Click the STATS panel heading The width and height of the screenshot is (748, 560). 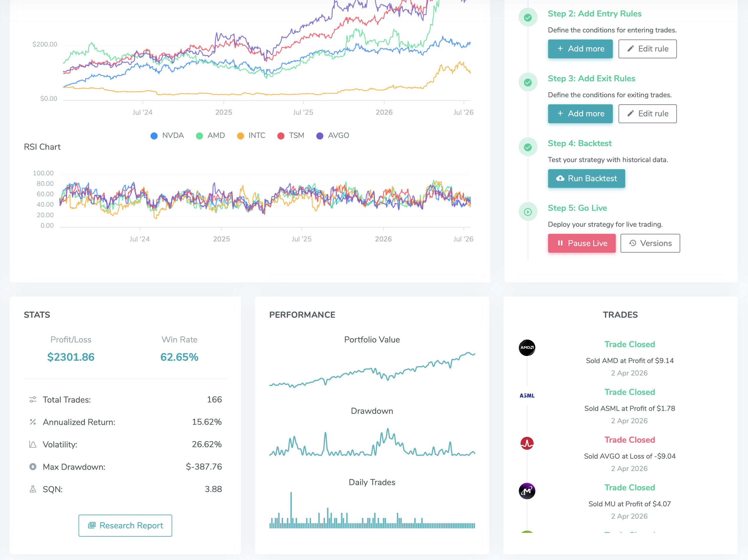[37, 315]
